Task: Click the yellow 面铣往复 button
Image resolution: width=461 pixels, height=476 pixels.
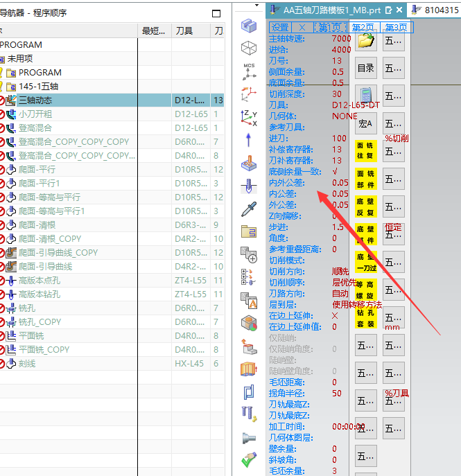Action: [x=366, y=151]
